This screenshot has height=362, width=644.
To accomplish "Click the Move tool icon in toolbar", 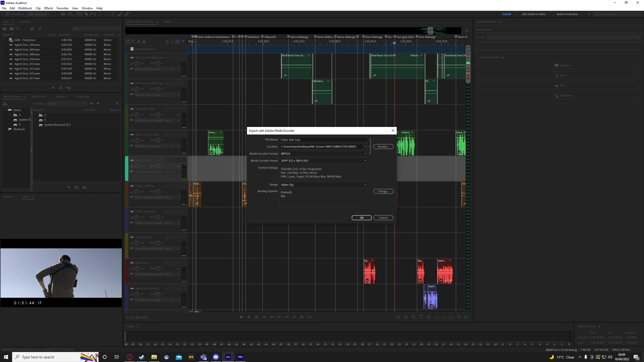I will 79,14.
